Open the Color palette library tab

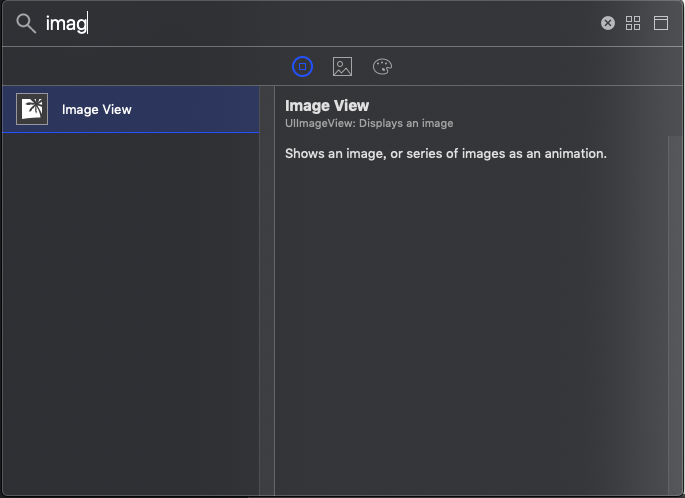click(x=382, y=67)
